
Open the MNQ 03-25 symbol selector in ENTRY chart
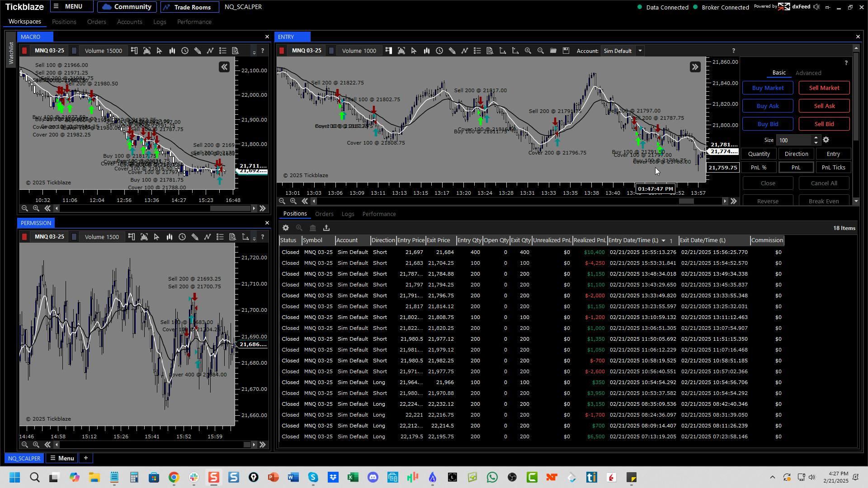pyautogui.click(x=307, y=51)
